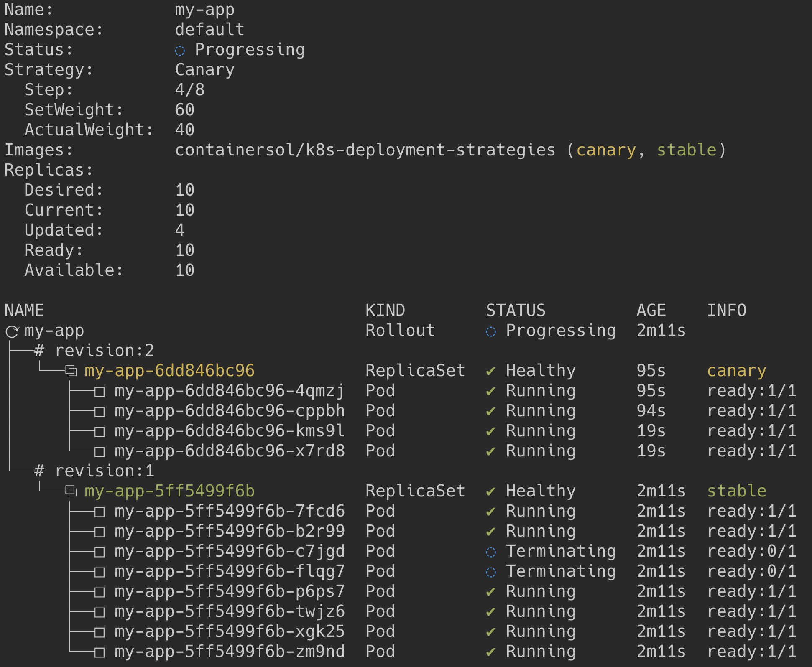Click the pod box icon for 6dd846bc96-4qmzj

[x=100, y=392]
